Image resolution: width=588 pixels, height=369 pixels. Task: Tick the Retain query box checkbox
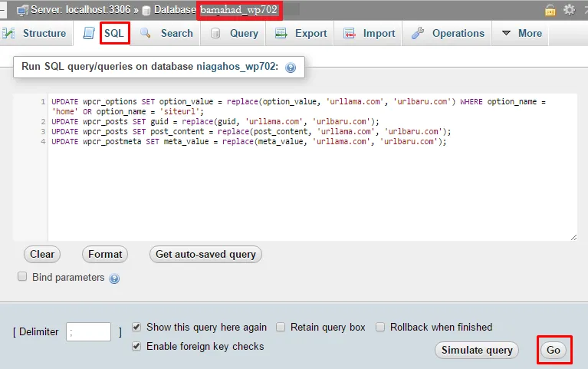(281, 327)
